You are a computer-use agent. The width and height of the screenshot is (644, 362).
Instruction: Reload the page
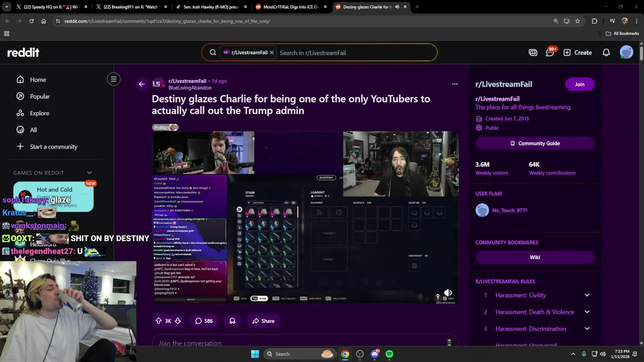click(x=31, y=21)
